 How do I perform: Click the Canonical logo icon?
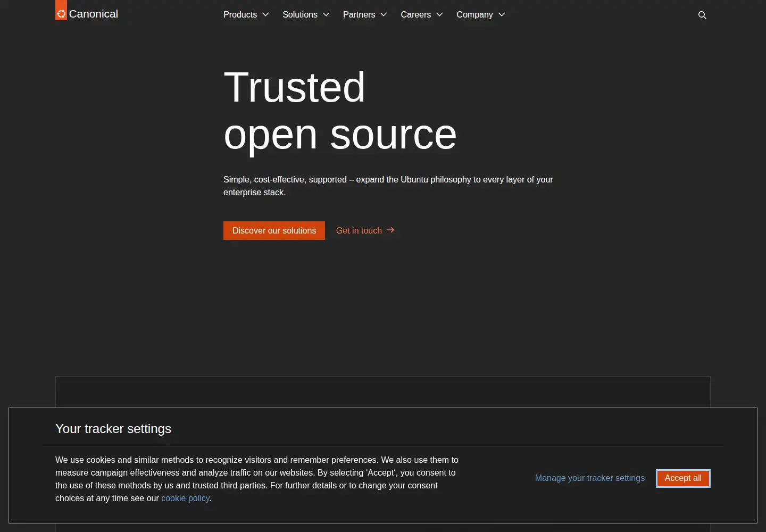[x=61, y=10]
